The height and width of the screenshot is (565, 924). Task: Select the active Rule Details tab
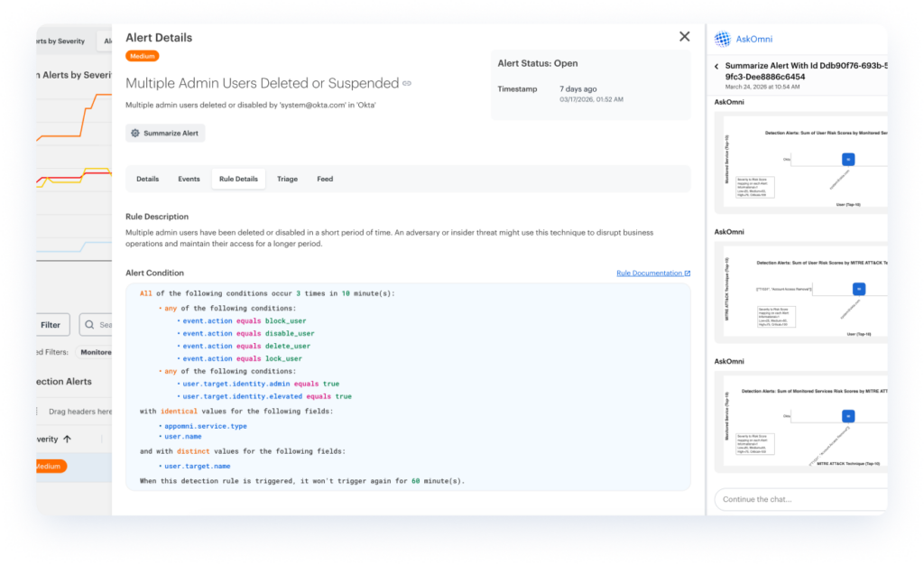coord(238,179)
